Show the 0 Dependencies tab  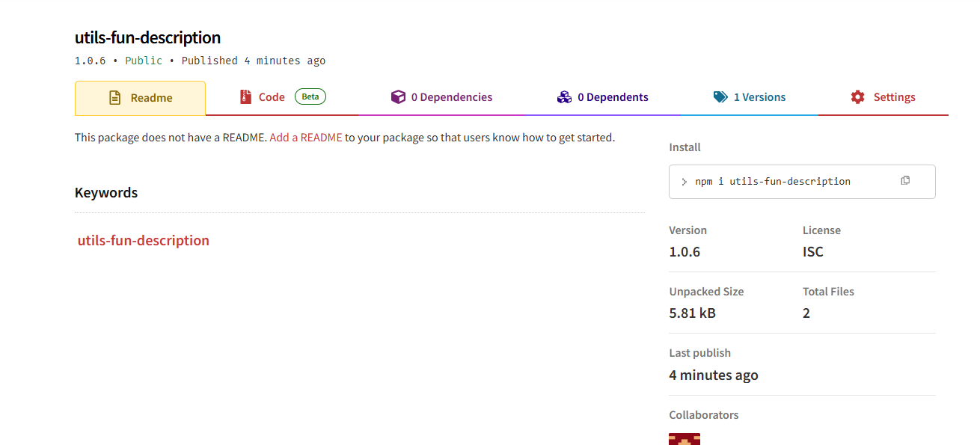[451, 97]
